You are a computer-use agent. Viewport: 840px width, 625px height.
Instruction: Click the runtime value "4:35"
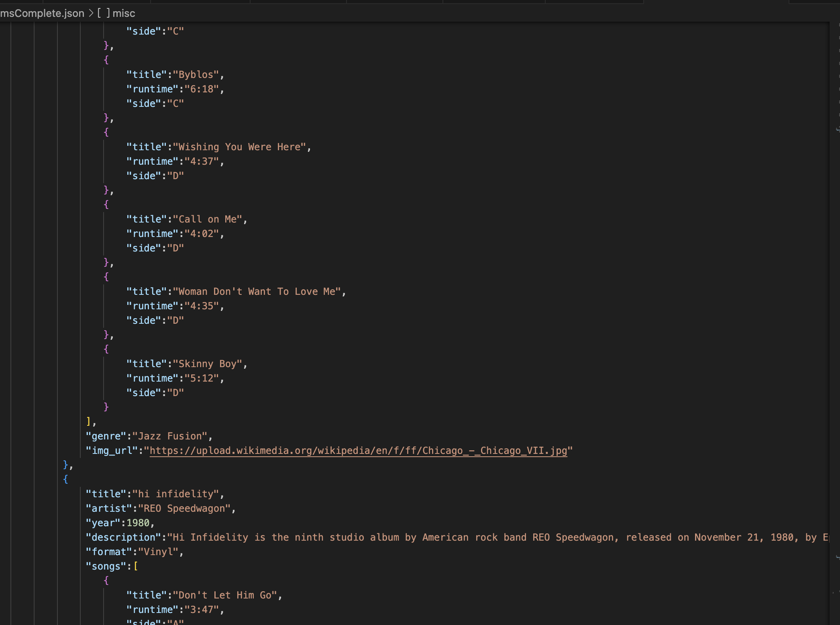click(202, 306)
